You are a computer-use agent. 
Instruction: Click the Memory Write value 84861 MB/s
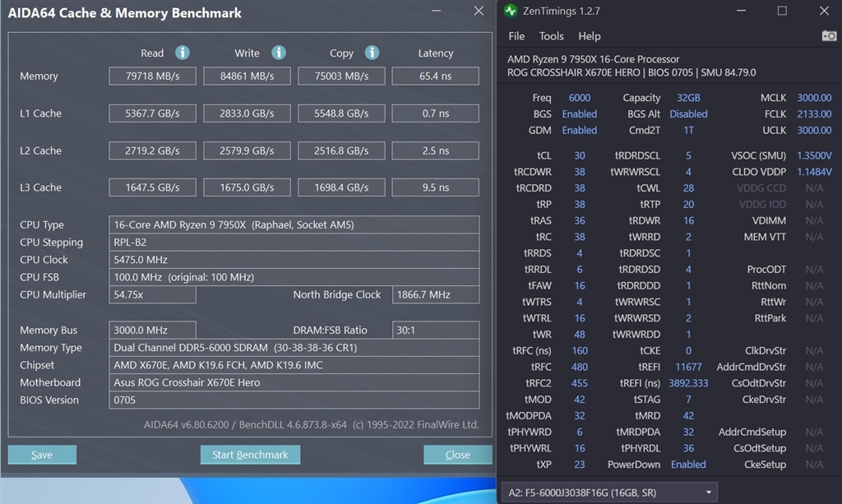click(x=247, y=76)
